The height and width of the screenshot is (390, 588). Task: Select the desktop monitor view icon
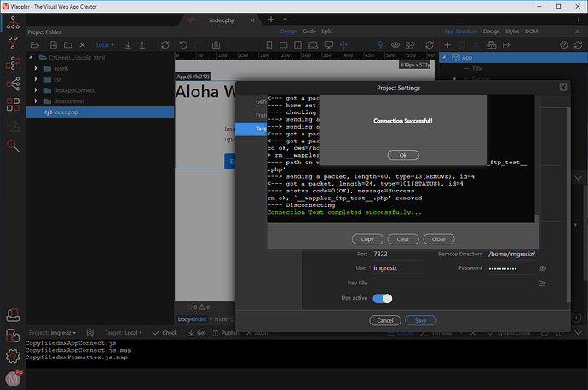click(328, 45)
